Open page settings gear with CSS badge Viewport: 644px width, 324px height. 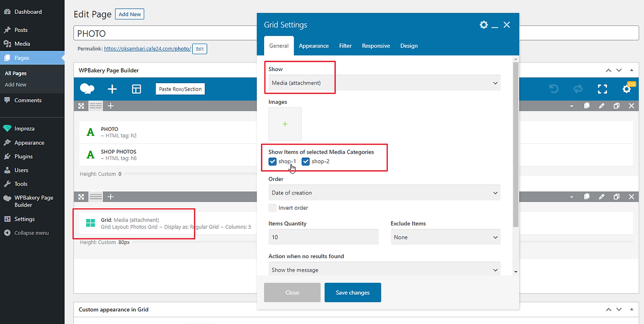point(626,89)
